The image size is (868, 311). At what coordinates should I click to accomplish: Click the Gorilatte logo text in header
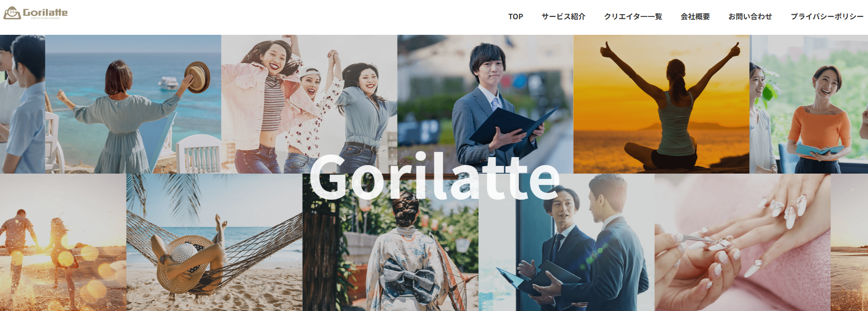point(45,13)
